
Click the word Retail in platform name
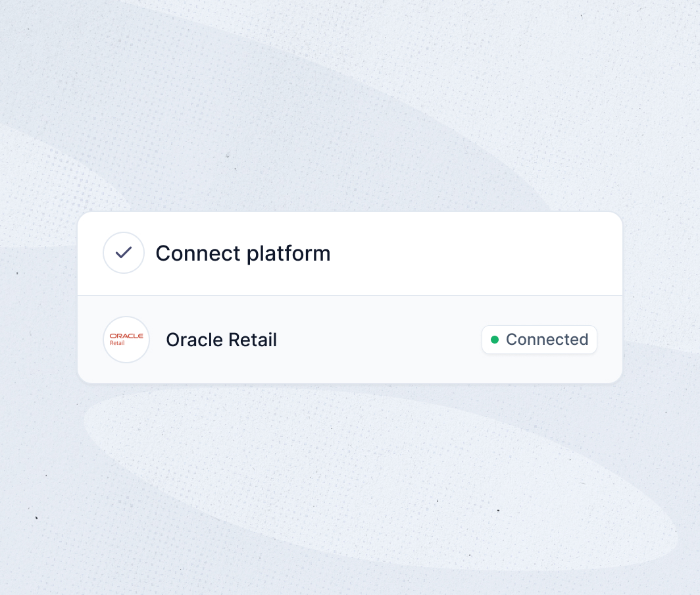click(x=253, y=340)
